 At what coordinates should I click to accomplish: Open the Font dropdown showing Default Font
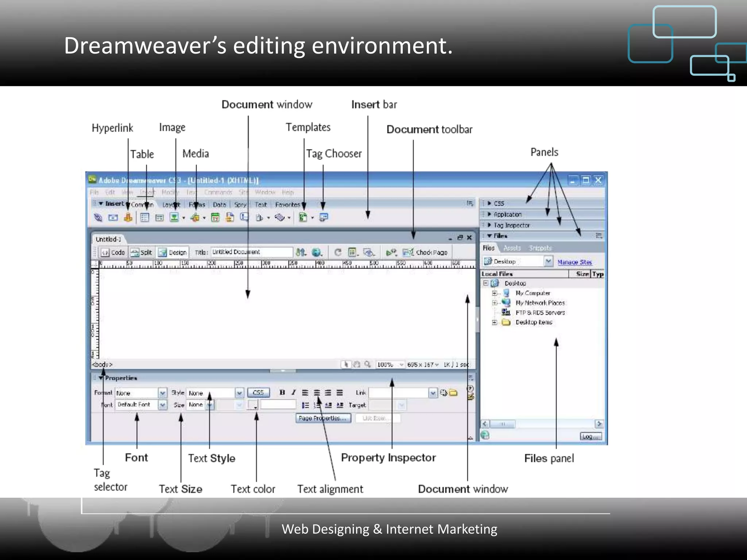pyautogui.click(x=163, y=405)
